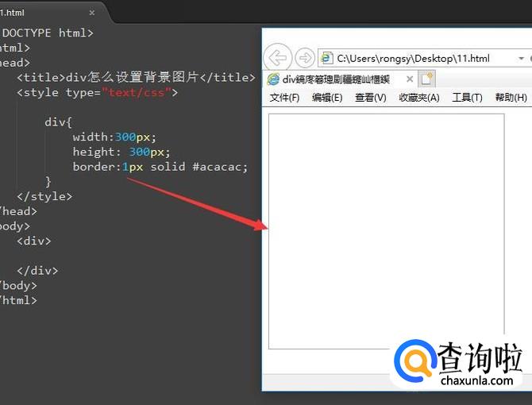This screenshot has height=405, width=532.
Task: Click the browser Forward arrow button
Action: coord(304,58)
